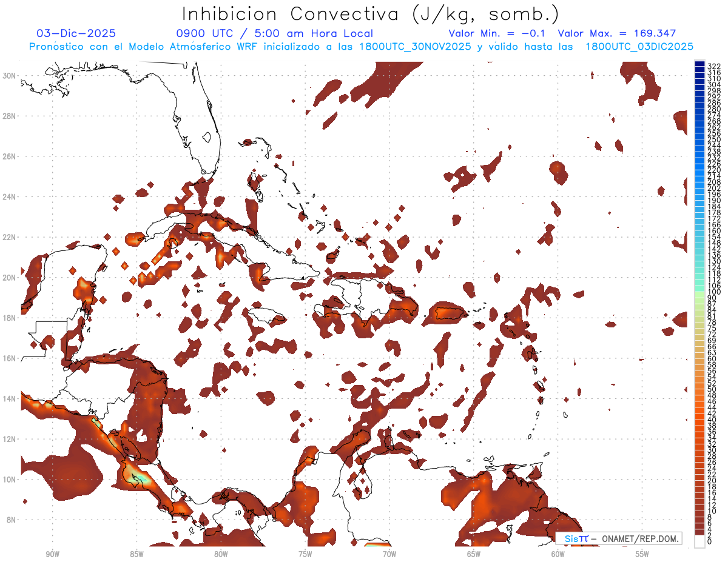Screen dimensions: 728x562
Task: Click the 'Valor Max. = 169.347' text
Action: click(x=616, y=34)
